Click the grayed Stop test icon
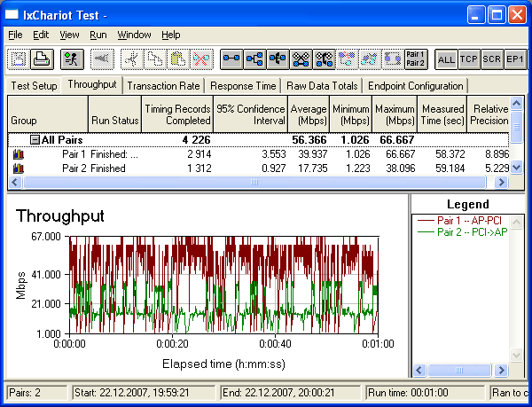This screenshot has width=532, height=407. pyautogui.click(x=102, y=59)
